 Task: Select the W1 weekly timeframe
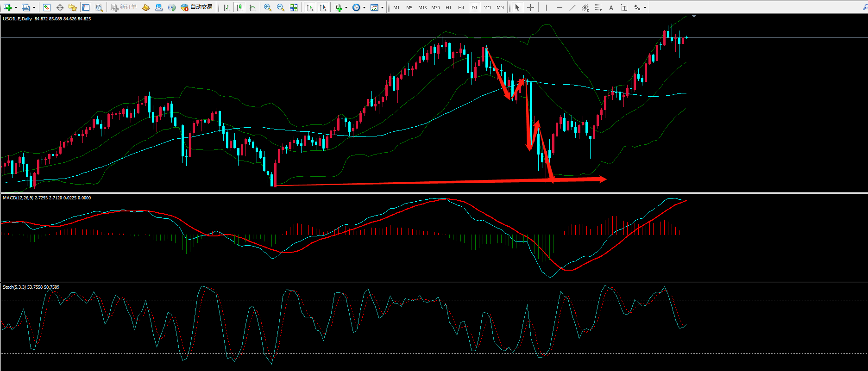(488, 7)
